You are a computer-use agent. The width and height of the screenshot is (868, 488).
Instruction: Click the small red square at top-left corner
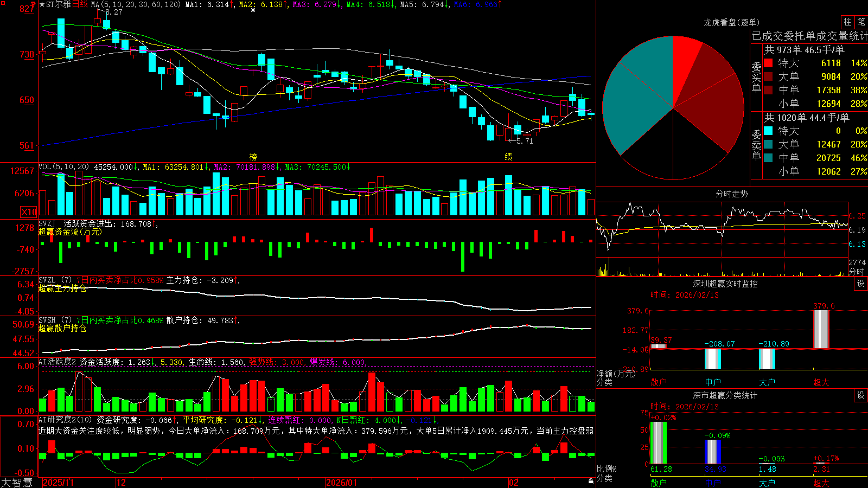tap(3, 3)
